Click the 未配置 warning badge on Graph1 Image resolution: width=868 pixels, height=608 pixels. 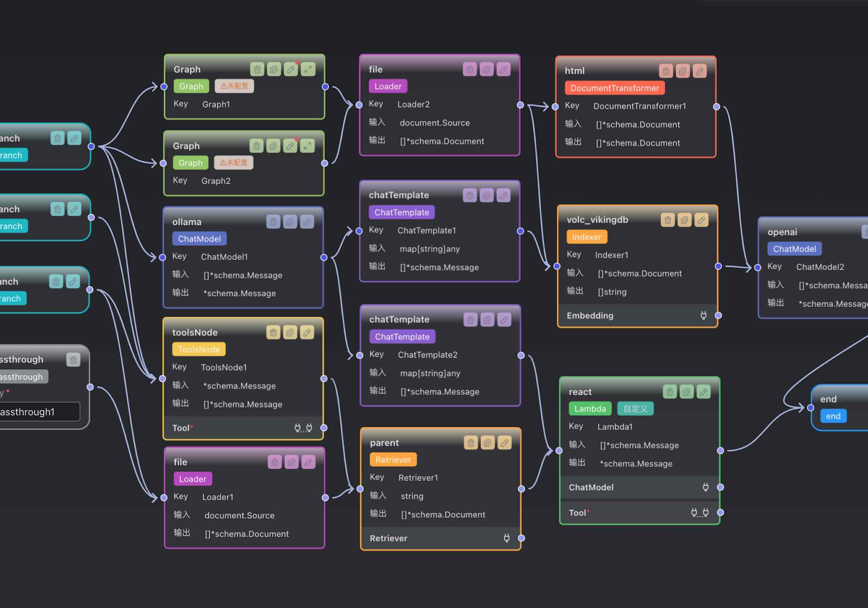click(x=234, y=86)
